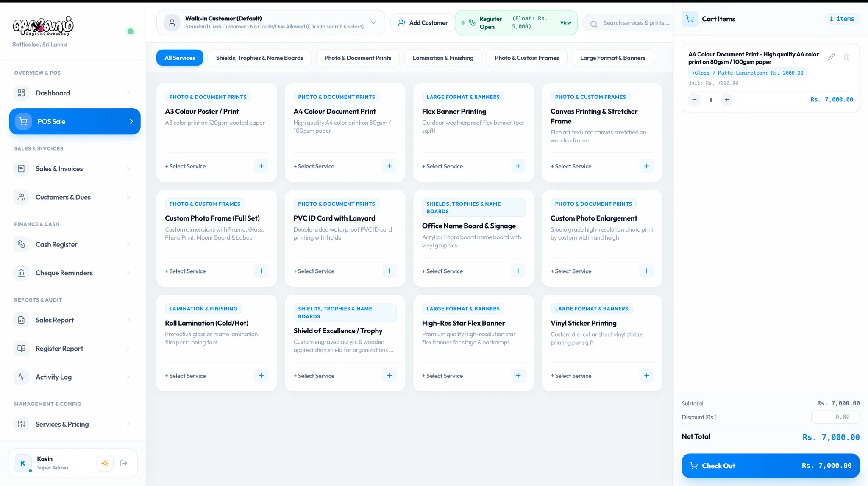Click the Check Out button
The image size is (868, 486).
(771, 466)
